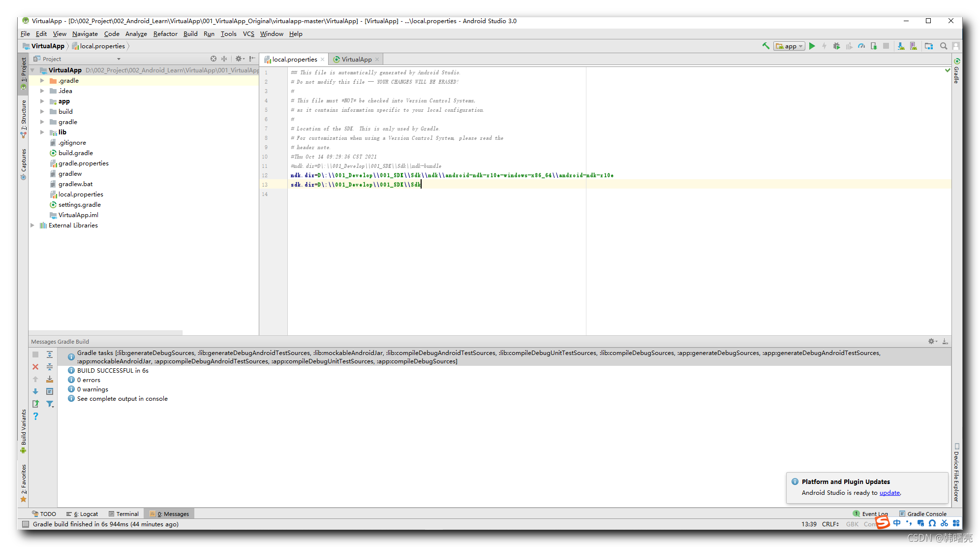The width and height of the screenshot is (980, 547).
Task: Run the app with green play button
Action: tap(812, 46)
